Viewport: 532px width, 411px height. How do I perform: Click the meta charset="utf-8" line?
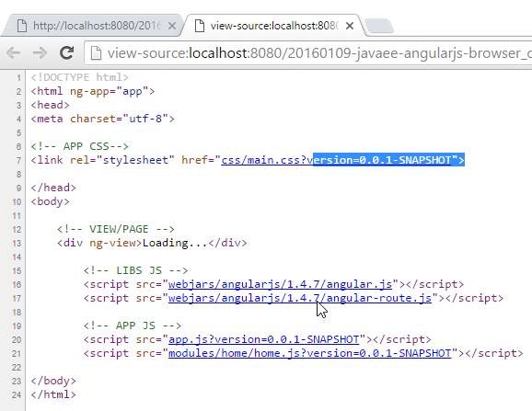click(102, 119)
